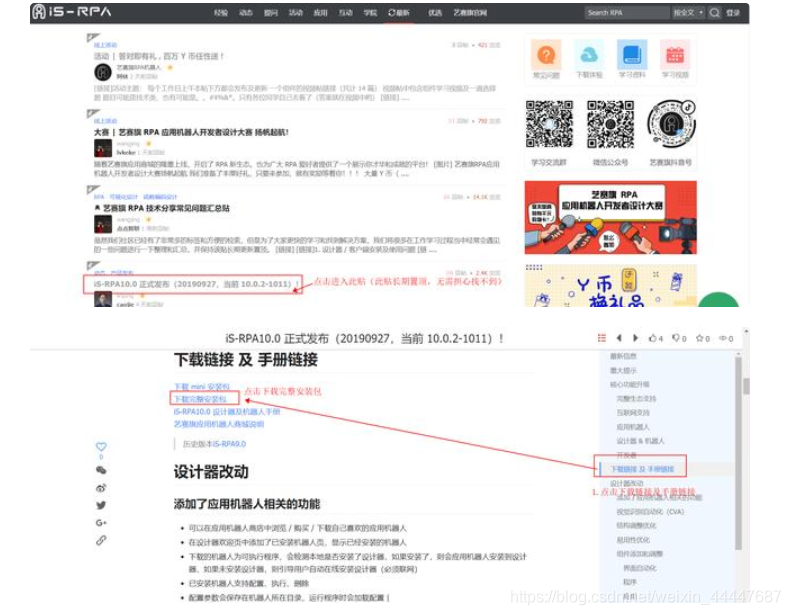Screen dimensions: 791x615
Task: Jump to 应用机器人 in contents panel
Action: [x=633, y=427]
